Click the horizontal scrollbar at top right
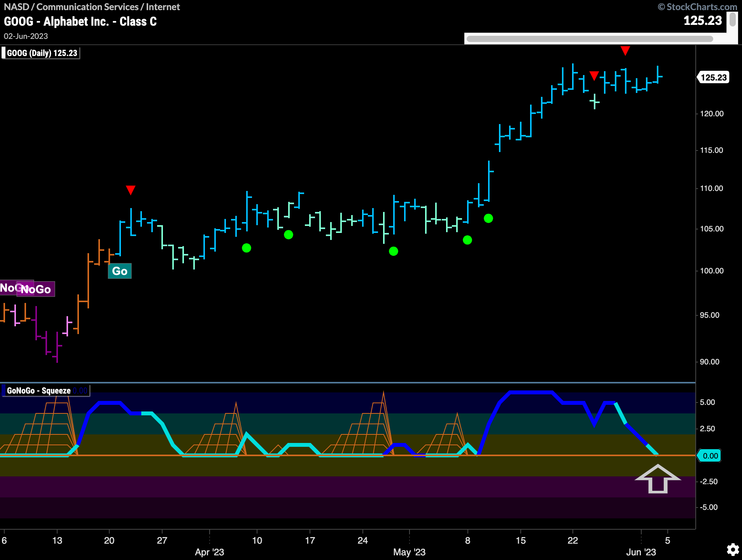This screenshot has width=742, height=560. pos(590,38)
